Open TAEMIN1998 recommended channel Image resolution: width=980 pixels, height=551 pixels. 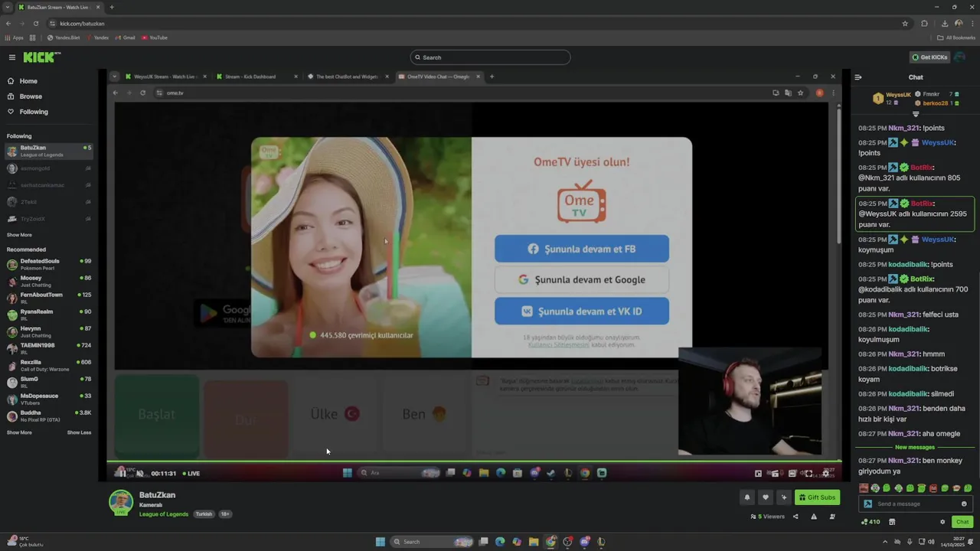tap(49, 348)
